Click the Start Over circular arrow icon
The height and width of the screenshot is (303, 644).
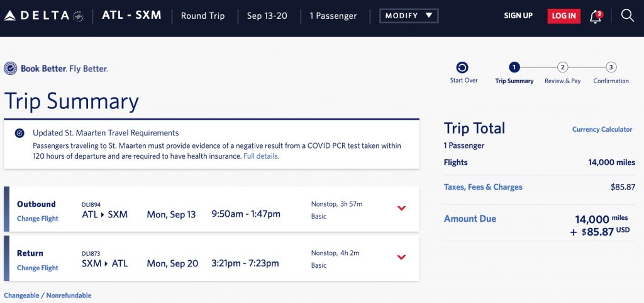click(462, 68)
